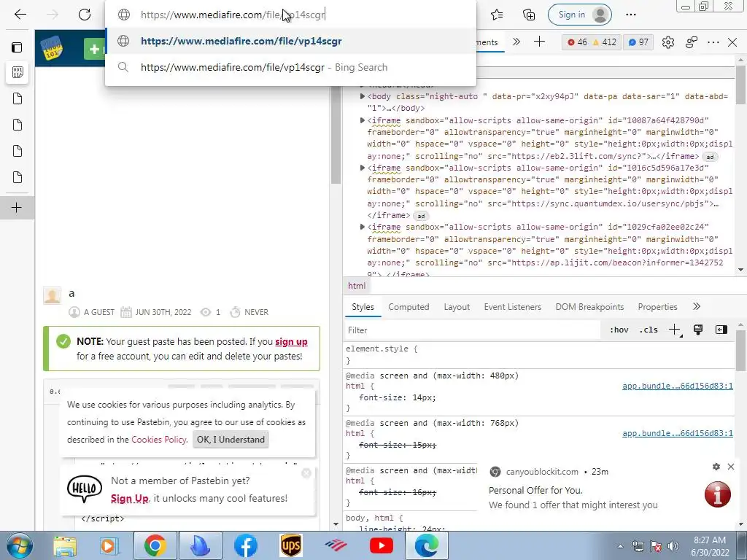Expand the body element node
This screenshot has height=560, width=747.
click(362, 96)
